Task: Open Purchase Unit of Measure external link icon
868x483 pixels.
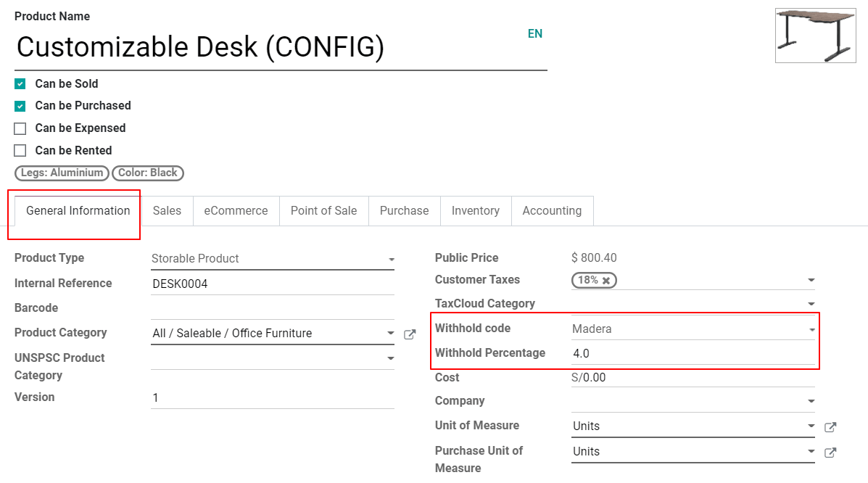Action: click(x=830, y=453)
